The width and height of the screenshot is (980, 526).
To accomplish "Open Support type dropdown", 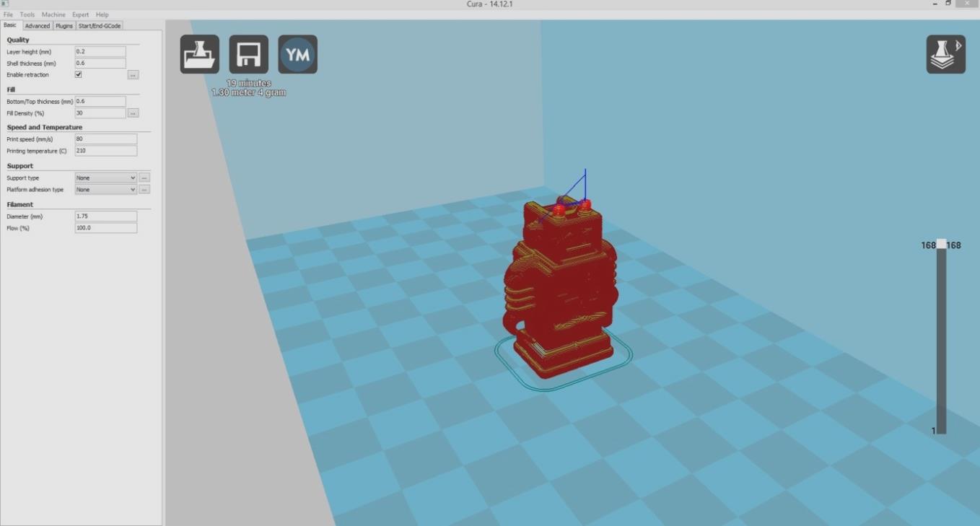I will [x=106, y=177].
